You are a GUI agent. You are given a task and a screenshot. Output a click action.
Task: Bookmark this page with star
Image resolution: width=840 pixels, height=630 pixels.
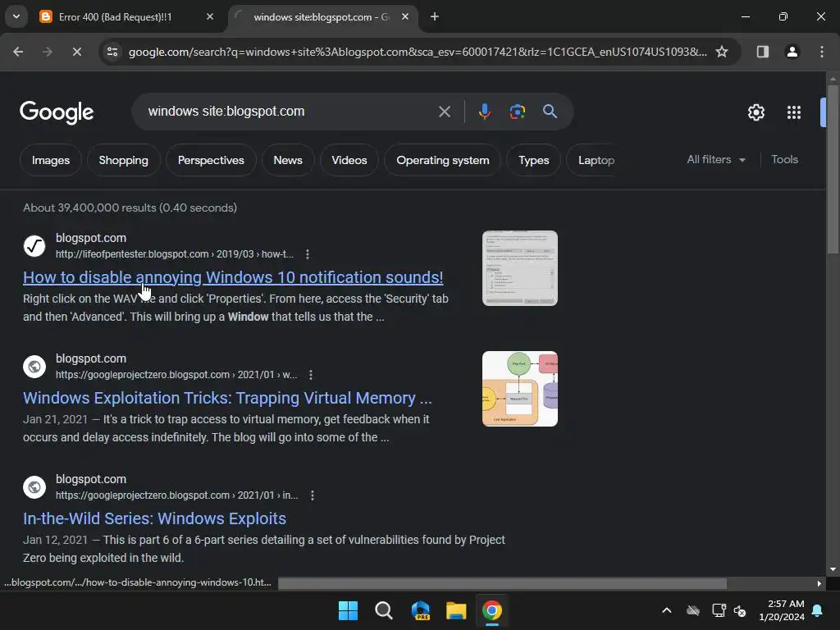722,52
